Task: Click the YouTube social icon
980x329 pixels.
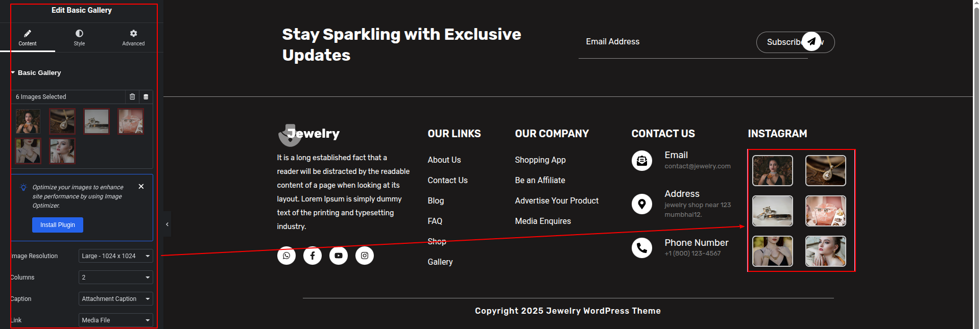Action: pos(339,256)
